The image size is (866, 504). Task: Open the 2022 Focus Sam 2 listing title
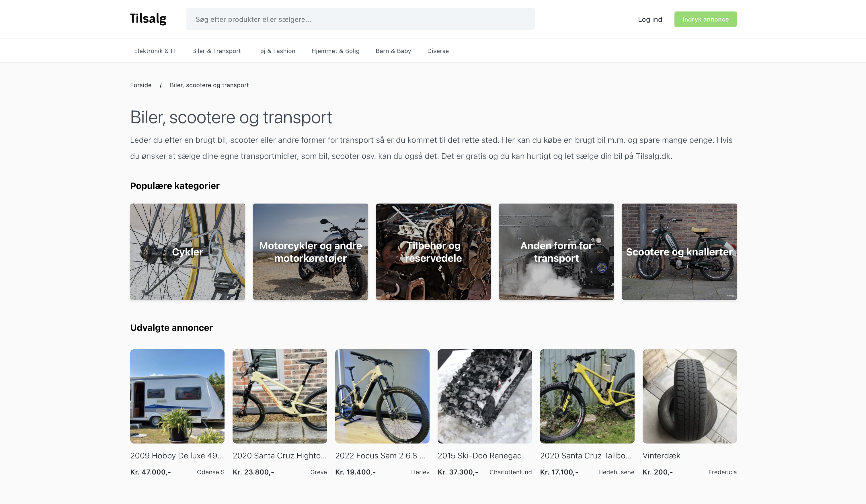pos(380,456)
